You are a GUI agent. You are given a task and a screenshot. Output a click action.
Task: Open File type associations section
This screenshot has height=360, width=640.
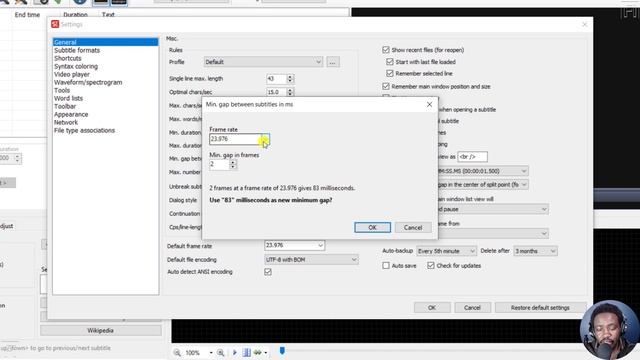tap(84, 130)
